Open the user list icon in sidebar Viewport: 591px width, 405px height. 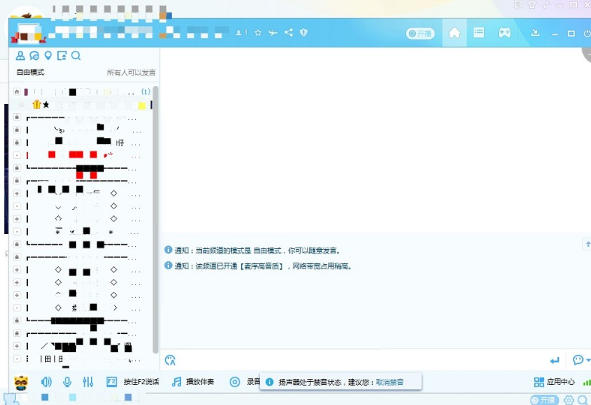click(20, 56)
